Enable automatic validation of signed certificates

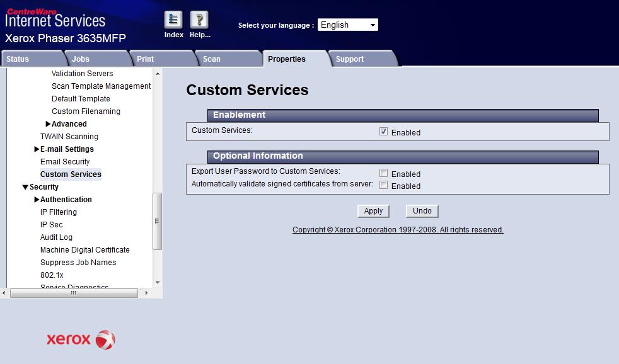click(x=383, y=185)
